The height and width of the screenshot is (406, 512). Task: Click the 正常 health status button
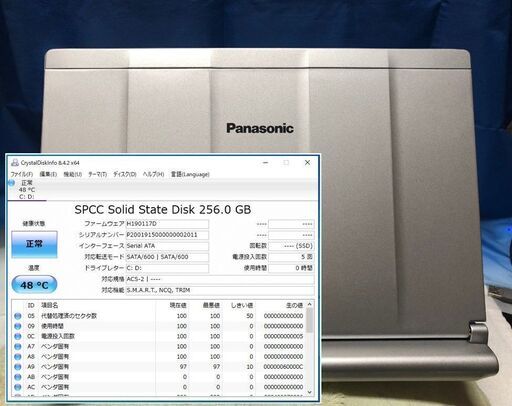point(34,244)
